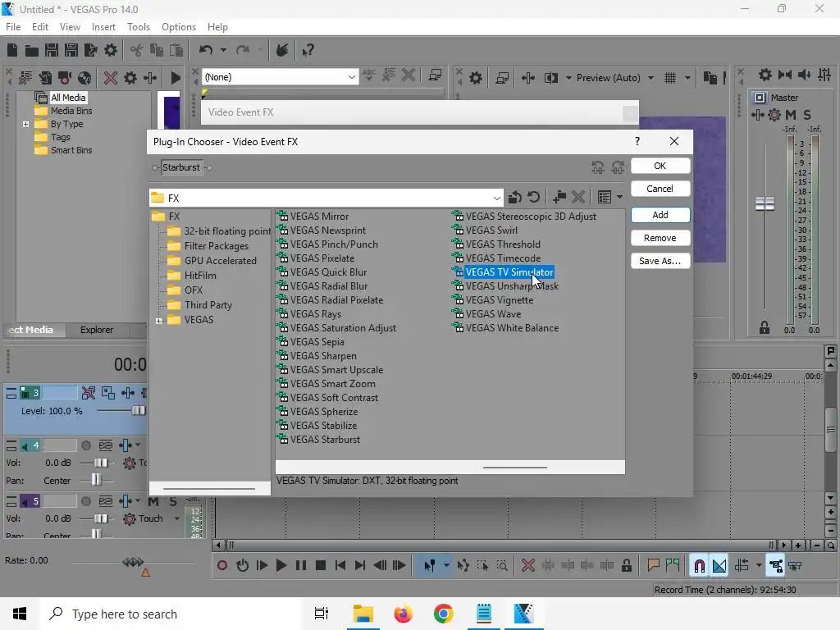Click the preview Overlays grid icon
840x630 pixels.
(x=670, y=78)
